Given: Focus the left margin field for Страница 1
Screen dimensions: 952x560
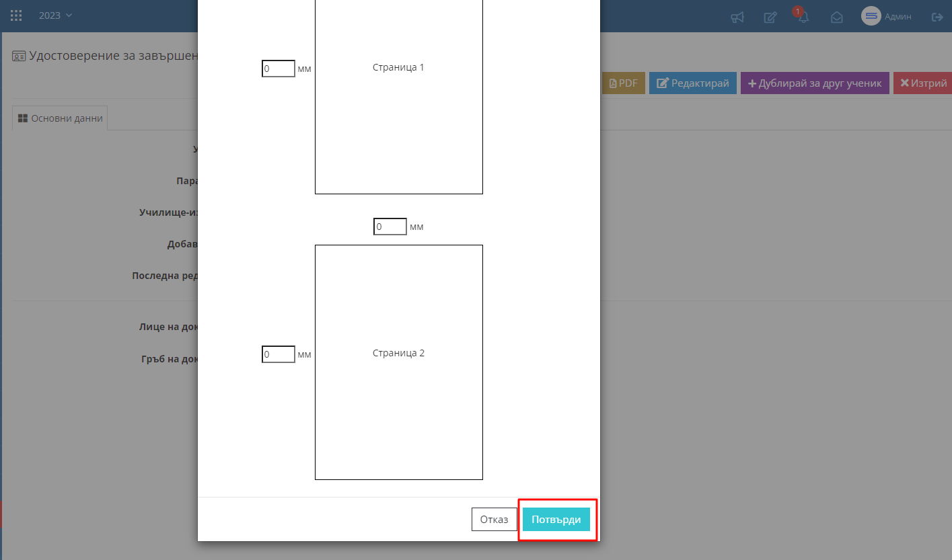Looking at the screenshot, I should click(278, 69).
